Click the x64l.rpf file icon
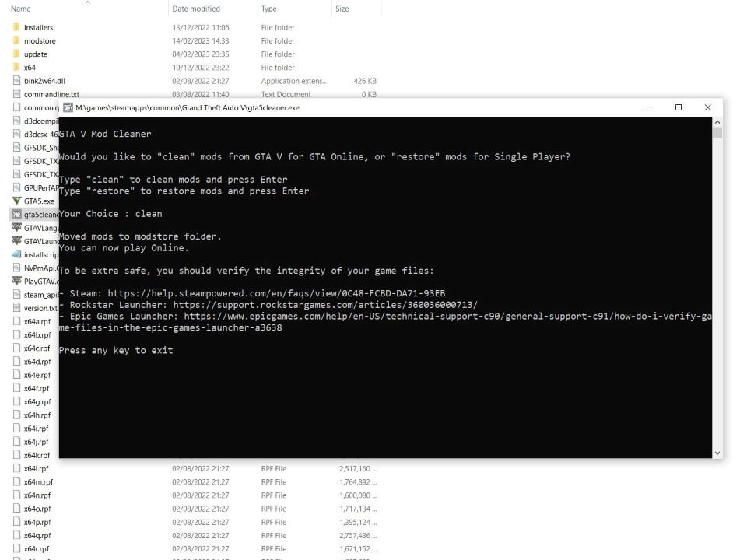This screenshot has height=560, width=747. 16,468
